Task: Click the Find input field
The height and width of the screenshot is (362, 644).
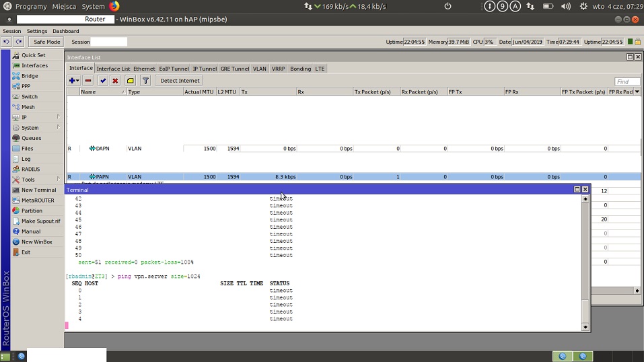Action: click(627, 81)
